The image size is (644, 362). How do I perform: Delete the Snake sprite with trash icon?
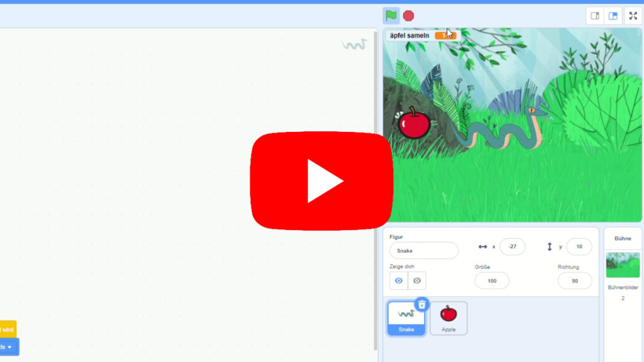pyautogui.click(x=421, y=305)
